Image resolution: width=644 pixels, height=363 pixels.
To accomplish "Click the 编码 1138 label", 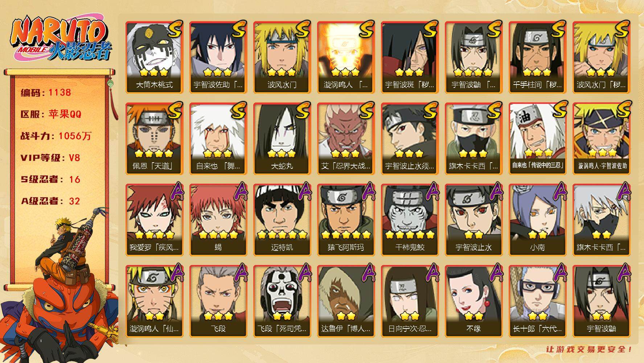I will [x=46, y=93].
